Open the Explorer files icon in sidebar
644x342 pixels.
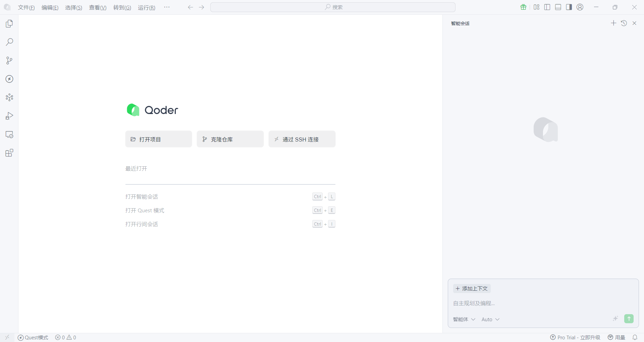click(9, 23)
